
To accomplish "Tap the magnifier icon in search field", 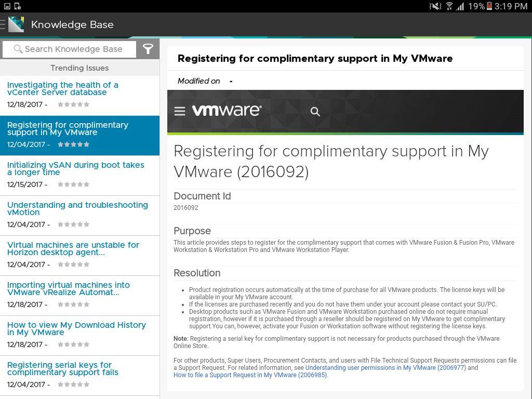I will (x=18, y=49).
